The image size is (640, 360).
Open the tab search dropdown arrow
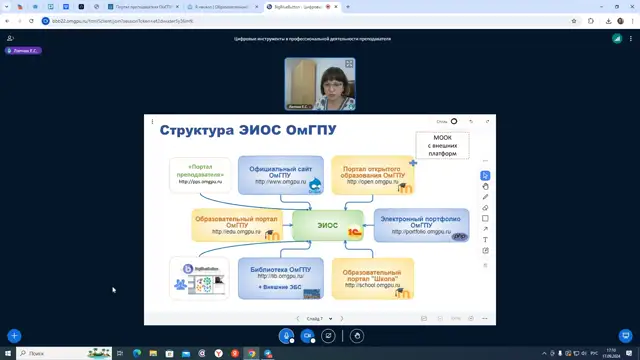coord(7,7)
